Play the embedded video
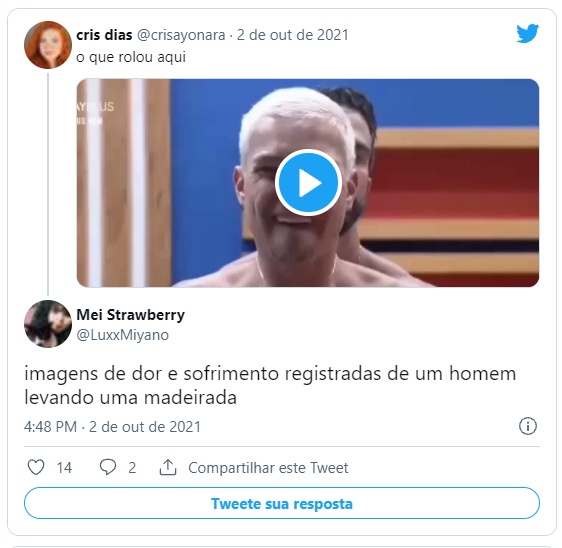This screenshot has height=548, width=562. pos(308,182)
